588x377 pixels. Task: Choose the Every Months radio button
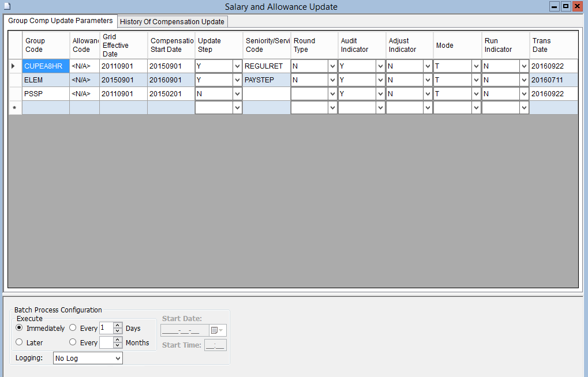[73, 342]
